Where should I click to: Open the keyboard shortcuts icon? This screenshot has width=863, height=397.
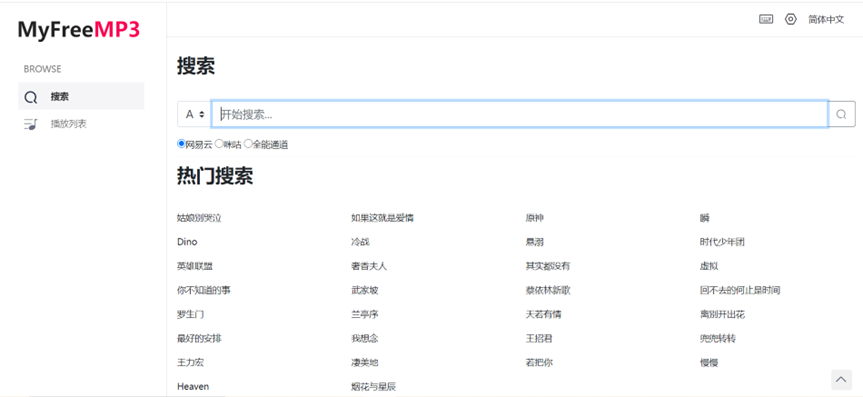pos(766,19)
